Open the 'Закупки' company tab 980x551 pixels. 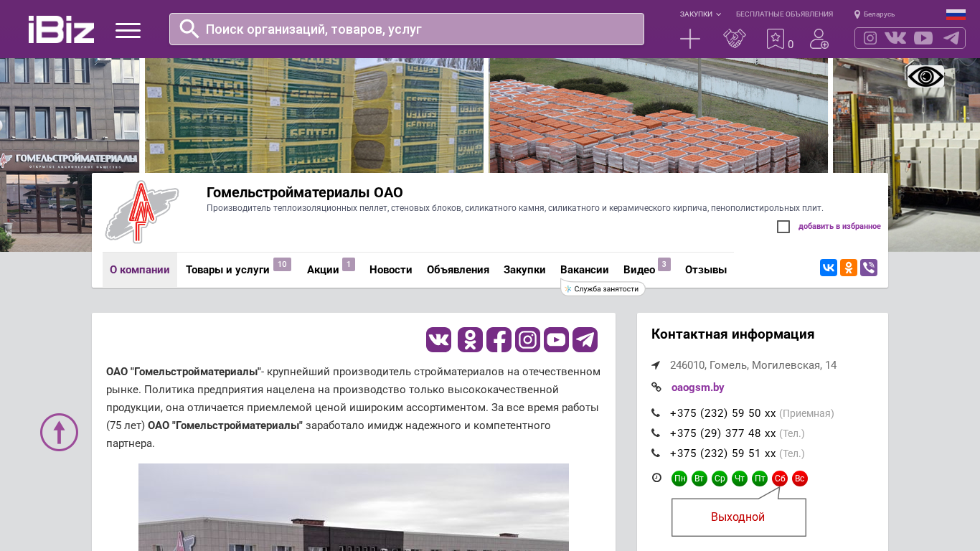(524, 270)
